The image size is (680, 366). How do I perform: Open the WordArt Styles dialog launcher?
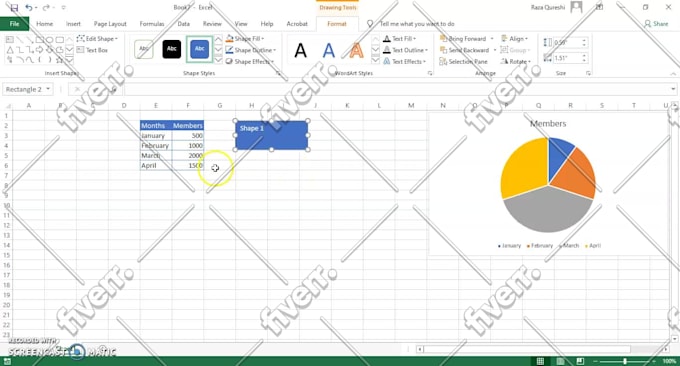(x=430, y=73)
